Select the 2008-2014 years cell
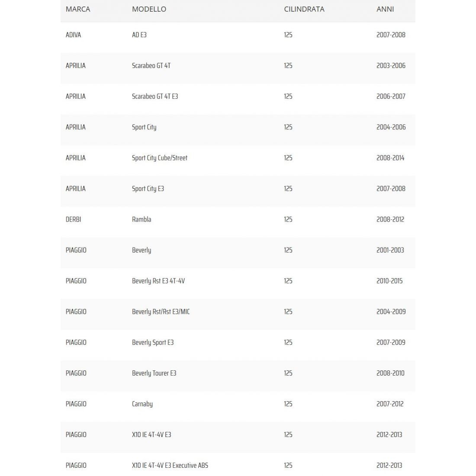The width and height of the screenshot is (476, 476). [390, 158]
